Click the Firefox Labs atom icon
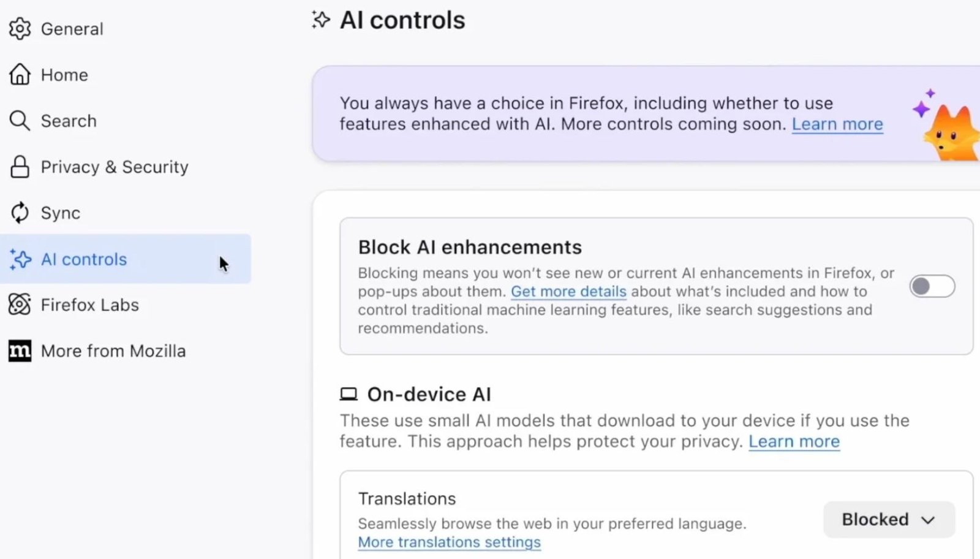This screenshot has width=980, height=559. pyautogui.click(x=20, y=305)
